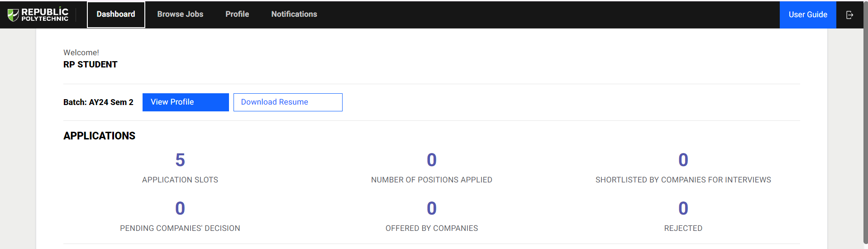Open Notifications in navigation bar
The image size is (868, 249).
[294, 14]
